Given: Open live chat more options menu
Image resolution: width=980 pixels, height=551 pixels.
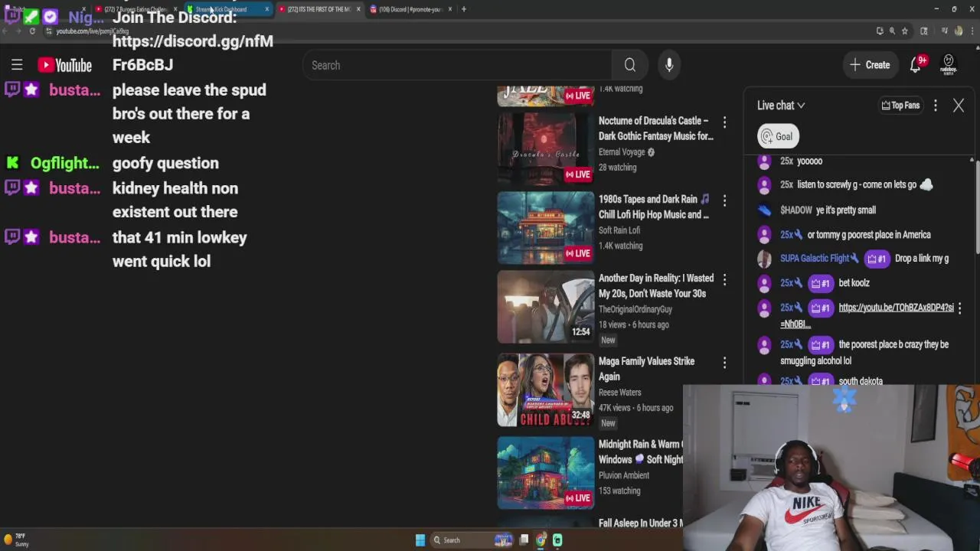Looking at the screenshot, I should (x=935, y=106).
